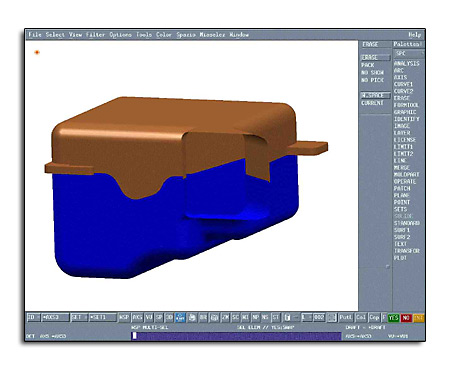The height and width of the screenshot is (370, 450).
Task: Open the ID selector in bottom bar
Action: coord(33,317)
